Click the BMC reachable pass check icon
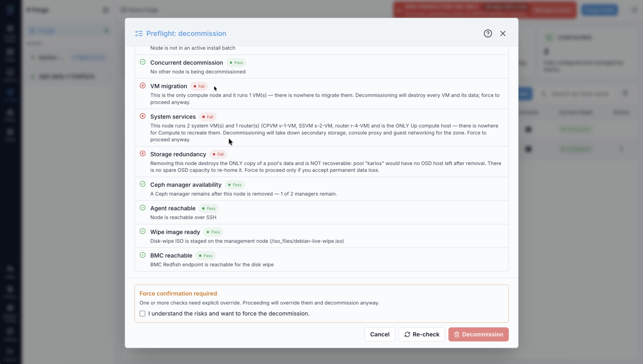 click(x=143, y=255)
